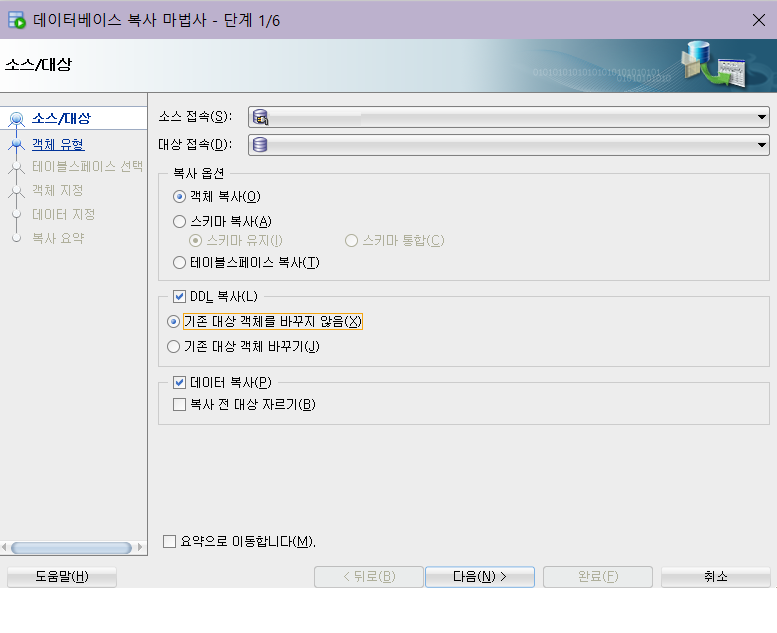Viewport: 777px width, 633px height.
Task: Click the 다음(N) > button
Action: pyautogui.click(x=480, y=576)
